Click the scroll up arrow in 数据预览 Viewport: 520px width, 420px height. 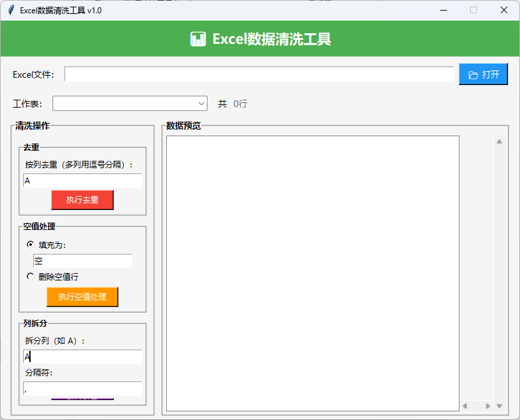499,142
